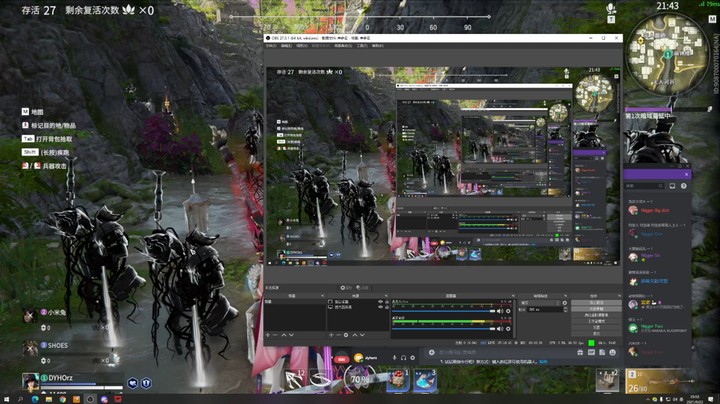Click the in-game circular minimap
The image size is (720, 404).
pyautogui.click(x=668, y=54)
